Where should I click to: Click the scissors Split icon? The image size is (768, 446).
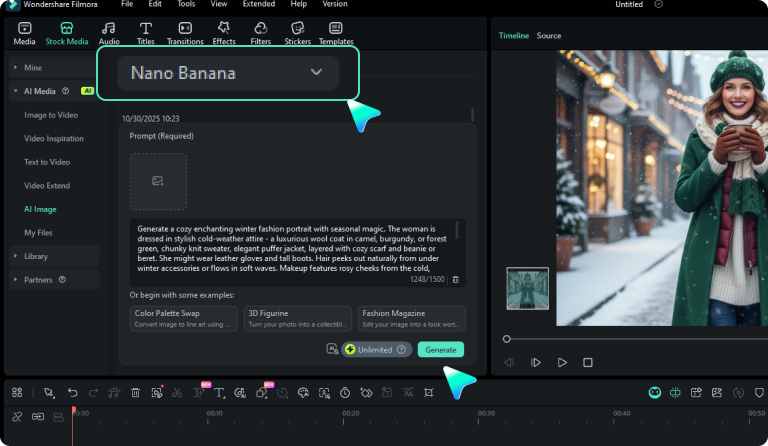pyautogui.click(x=177, y=393)
